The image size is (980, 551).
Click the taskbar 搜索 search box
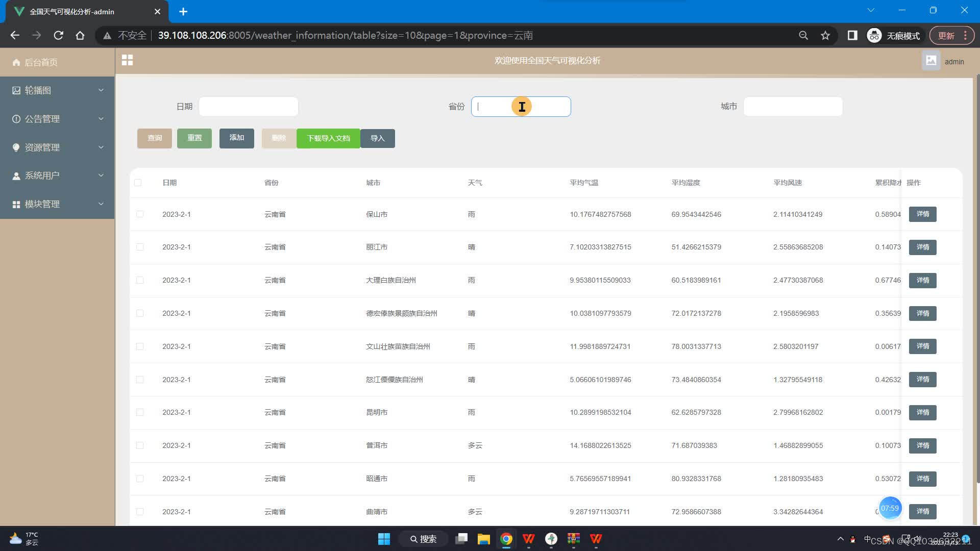(423, 539)
